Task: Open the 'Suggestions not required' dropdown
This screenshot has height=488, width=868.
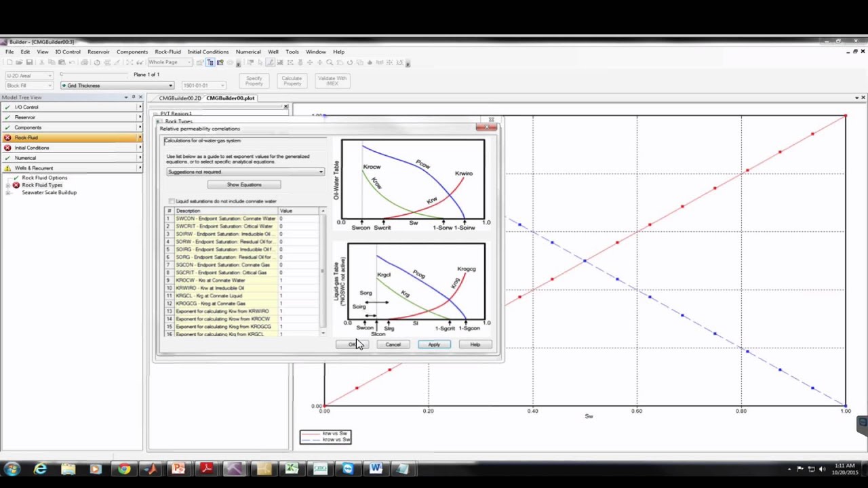Action: point(245,172)
